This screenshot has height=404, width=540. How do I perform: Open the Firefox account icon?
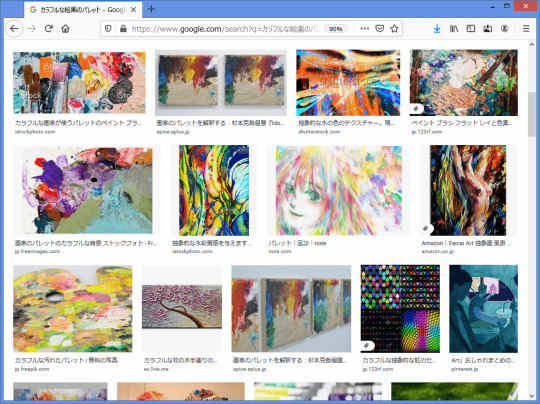pyautogui.click(x=505, y=29)
